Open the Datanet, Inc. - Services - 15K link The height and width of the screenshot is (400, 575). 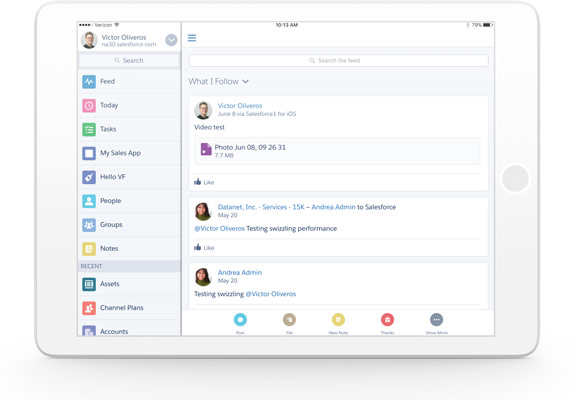tap(261, 207)
